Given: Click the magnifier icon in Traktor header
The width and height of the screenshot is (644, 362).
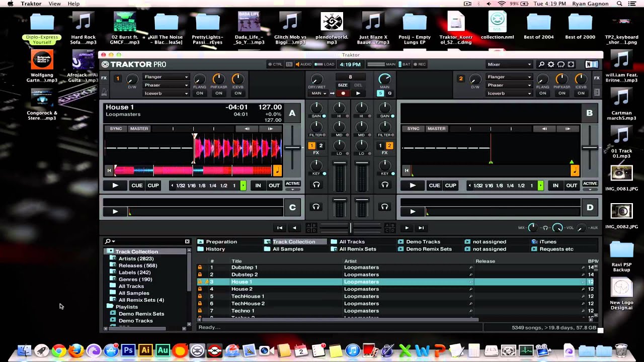Looking at the screenshot, I should tap(541, 64).
